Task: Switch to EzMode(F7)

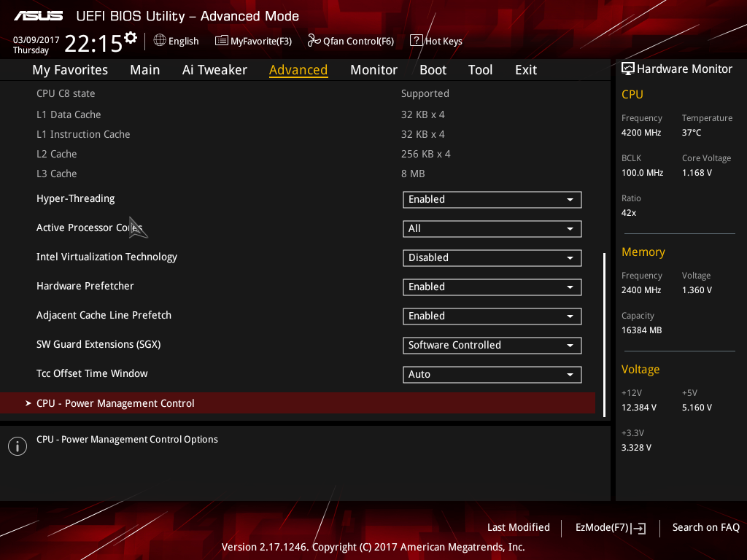Action: [x=611, y=528]
